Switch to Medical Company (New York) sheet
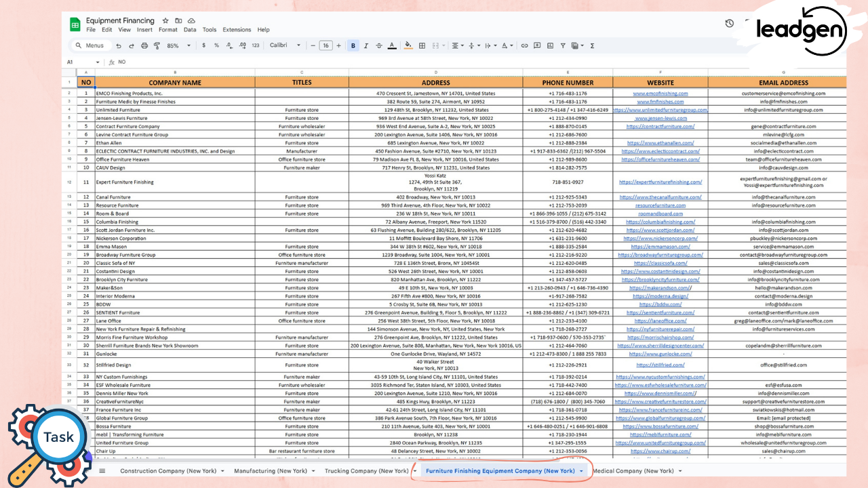Image resolution: width=868 pixels, height=488 pixels. tap(633, 470)
